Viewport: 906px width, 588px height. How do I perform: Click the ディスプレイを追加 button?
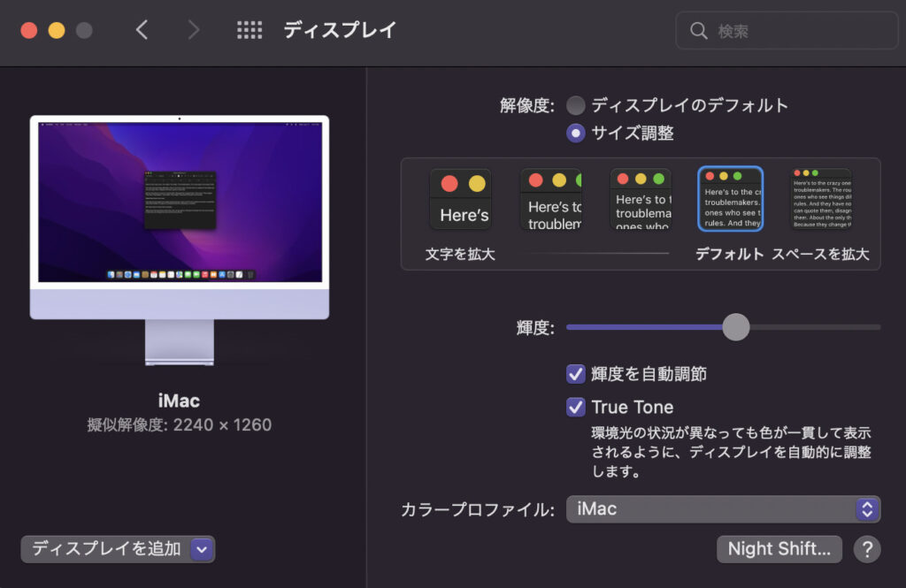click(x=118, y=549)
